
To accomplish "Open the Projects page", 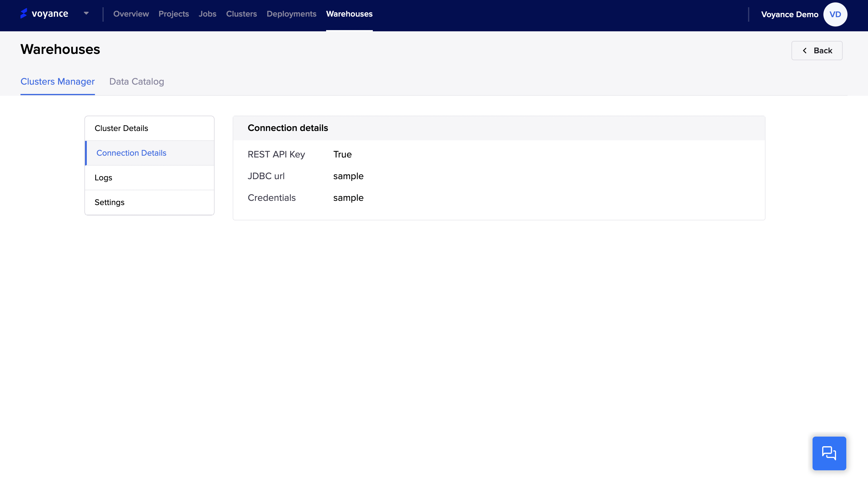I will click(174, 14).
